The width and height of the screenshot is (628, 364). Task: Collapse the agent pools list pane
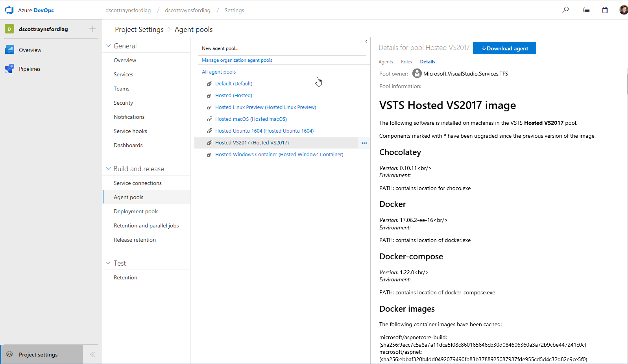[x=366, y=41]
